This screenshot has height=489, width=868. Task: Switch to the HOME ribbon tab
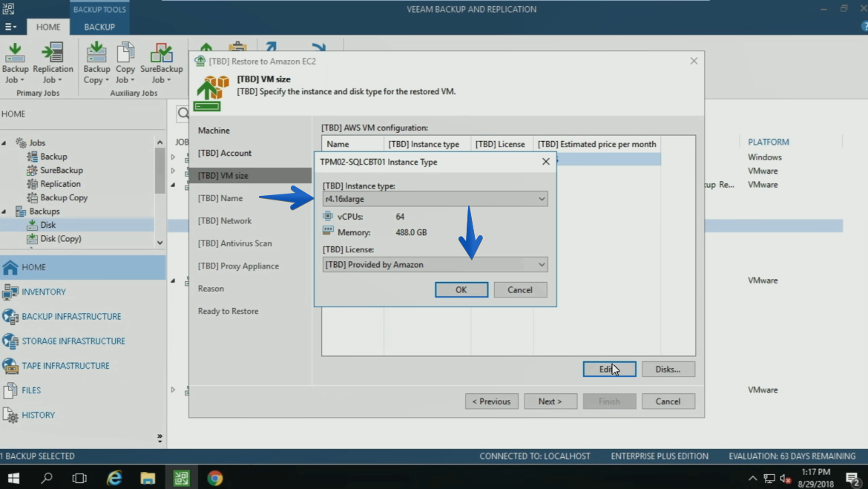[x=48, y=27]
